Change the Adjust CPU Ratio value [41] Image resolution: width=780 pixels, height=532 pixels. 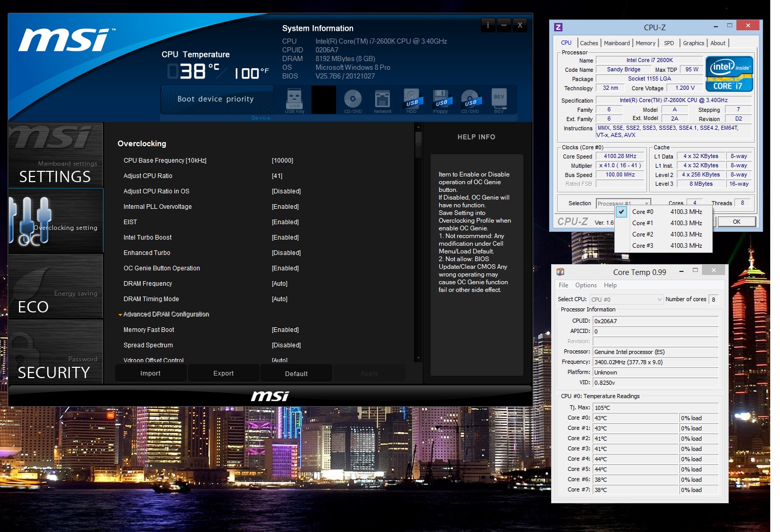pyautogui.click(x=277, y=176)
